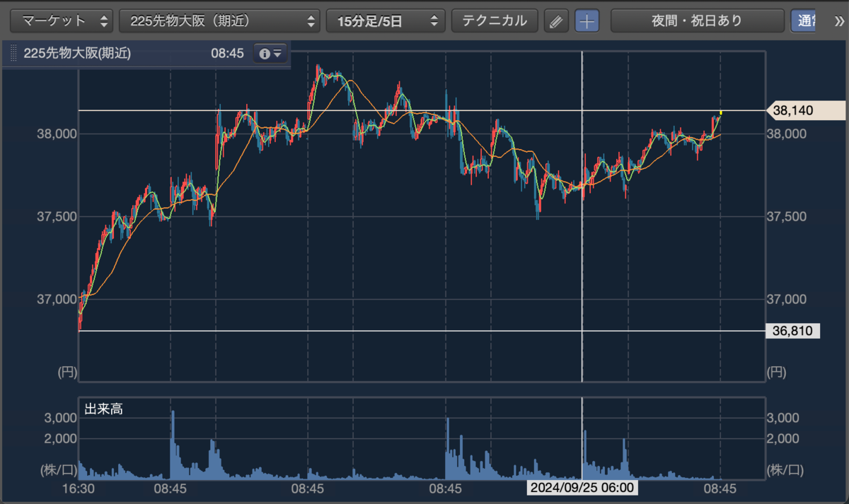Screen dimensions: 849x504
Task: Click the 出来高 volume panel label
Action: tap(103, 409)
